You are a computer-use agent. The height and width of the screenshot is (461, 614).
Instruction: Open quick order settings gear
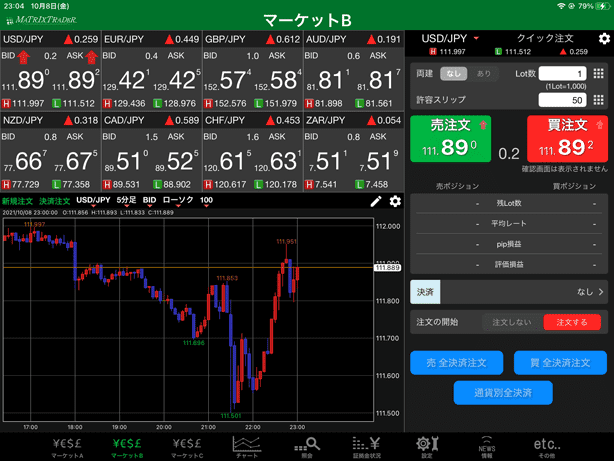coord(604,38)
